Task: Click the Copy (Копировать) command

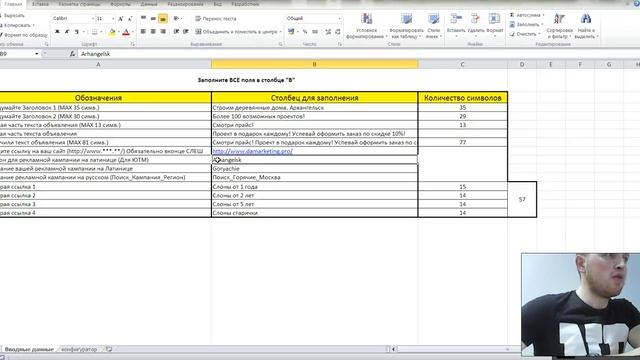Action: click(16, 25)
